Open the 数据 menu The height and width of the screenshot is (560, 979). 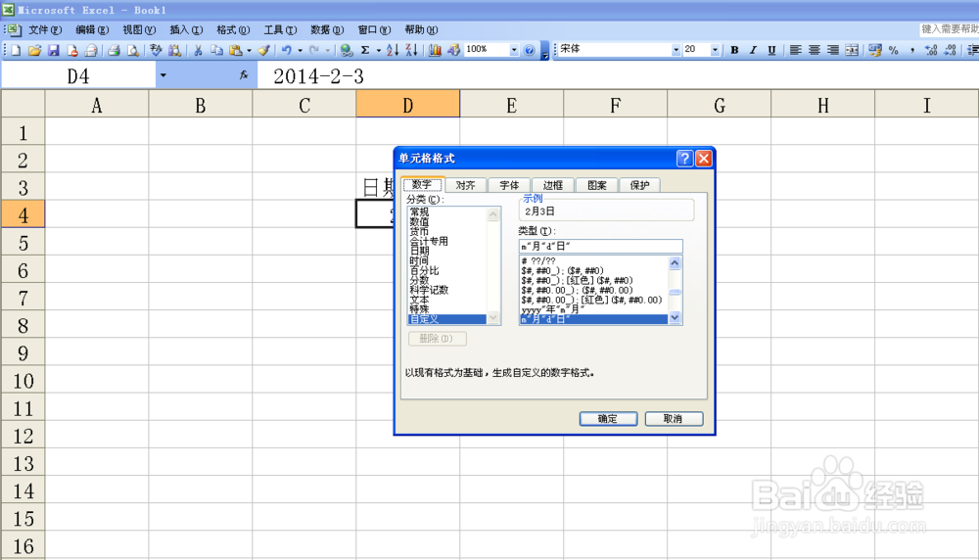327,30
